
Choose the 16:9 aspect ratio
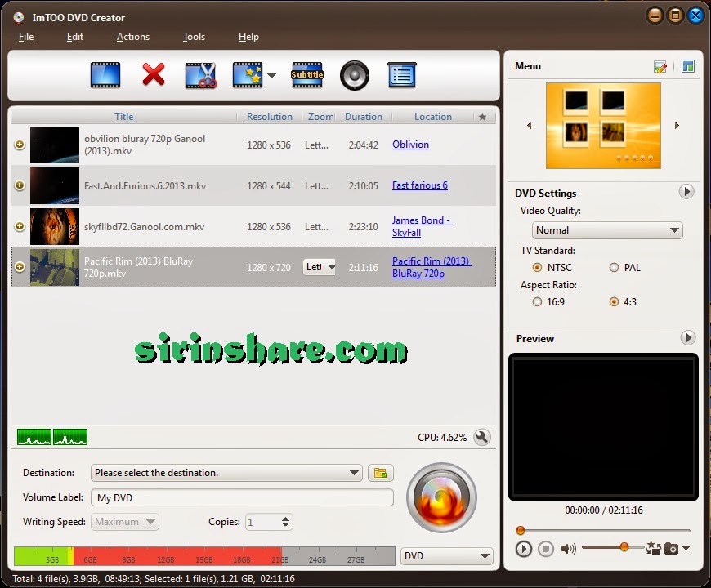[x=537, y=301]
